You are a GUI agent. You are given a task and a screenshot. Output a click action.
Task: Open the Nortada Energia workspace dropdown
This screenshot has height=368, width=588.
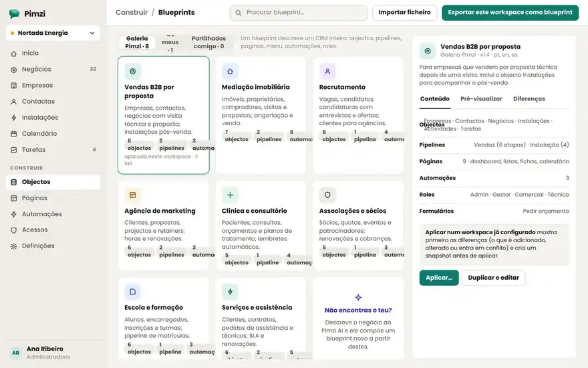[53, 33]
